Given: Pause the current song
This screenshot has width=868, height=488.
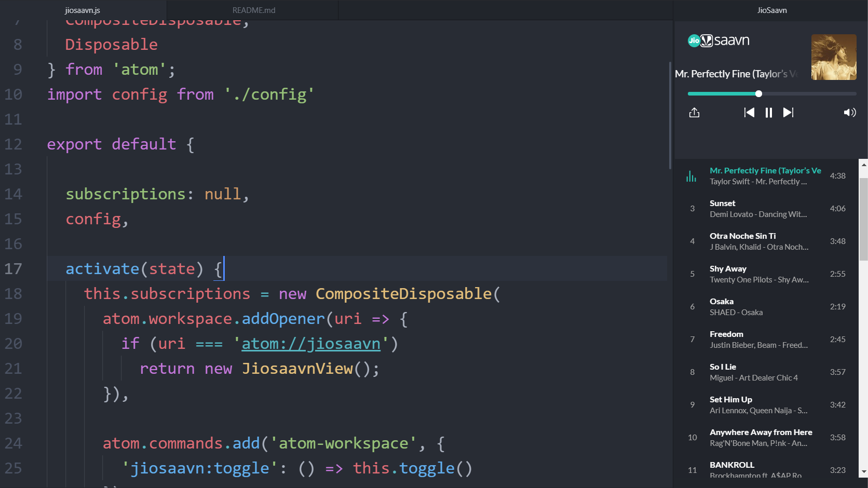Looking at the screenshot, I should point(769,113).
